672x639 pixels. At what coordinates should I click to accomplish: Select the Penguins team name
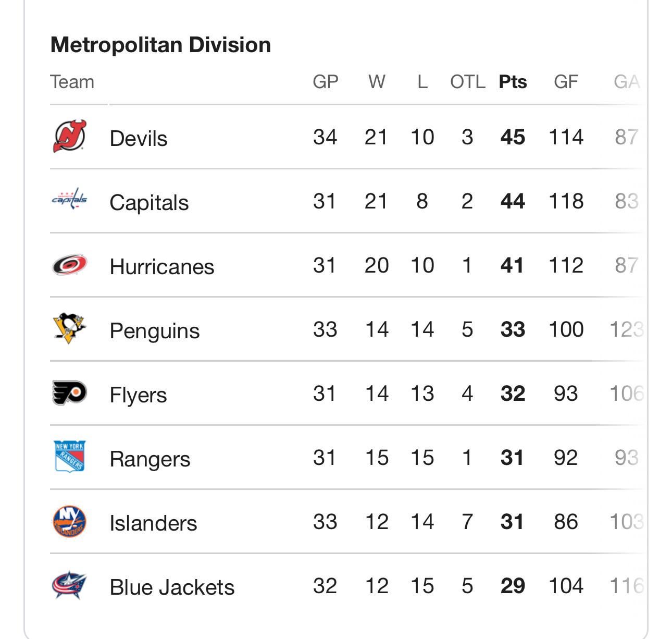155,331
